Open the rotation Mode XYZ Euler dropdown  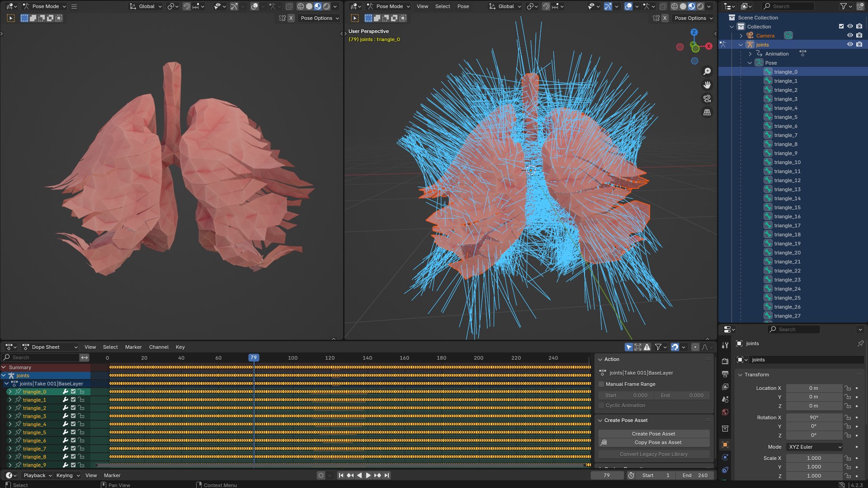[815, 447]
